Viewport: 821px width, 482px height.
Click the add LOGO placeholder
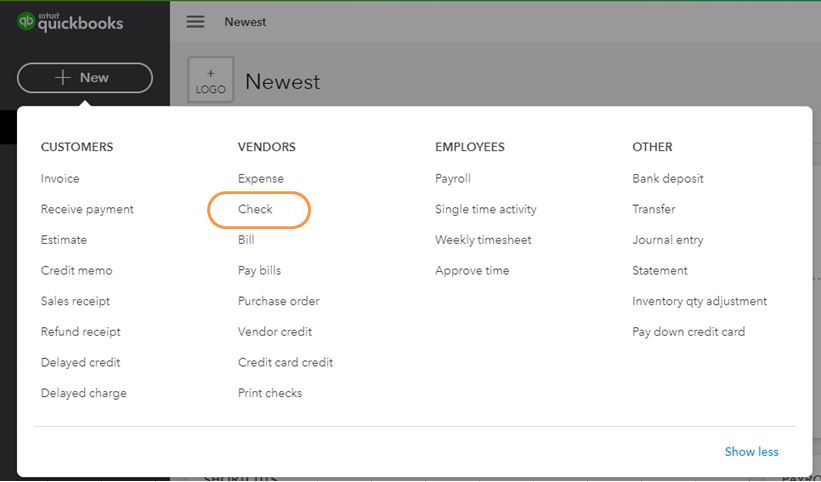tap(211, 82)
